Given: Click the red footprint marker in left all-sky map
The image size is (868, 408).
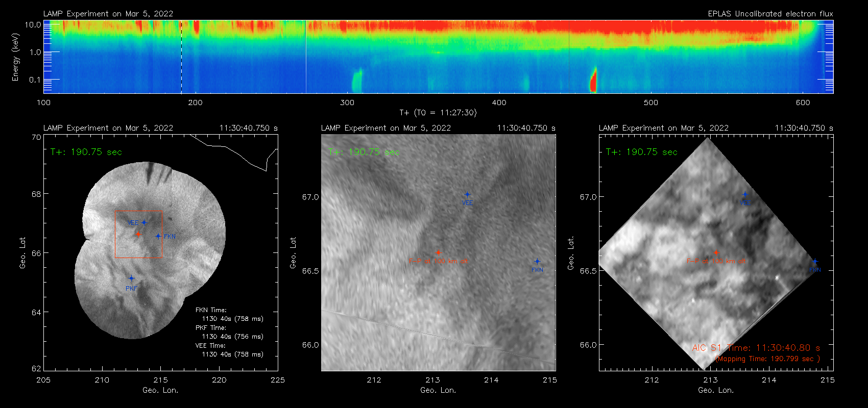Looking at the screenshot, I should tap(138, 234).
